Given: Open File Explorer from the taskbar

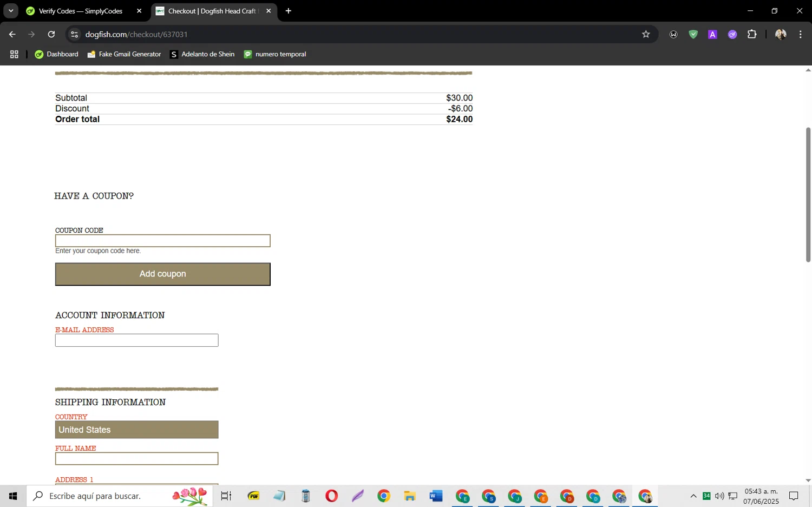Looking at the screenshot, I should pos(410,496).
